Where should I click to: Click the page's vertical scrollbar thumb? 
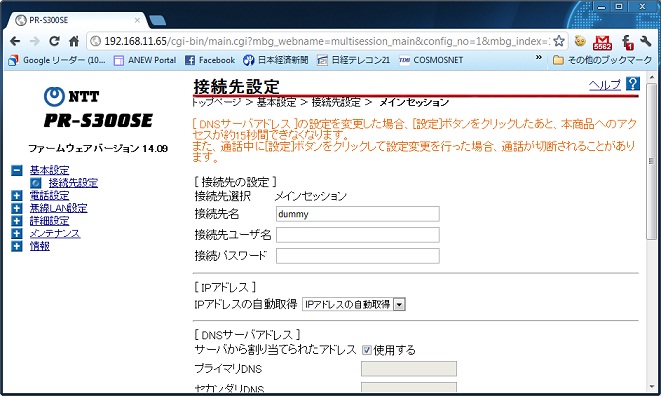coord(652,162)
